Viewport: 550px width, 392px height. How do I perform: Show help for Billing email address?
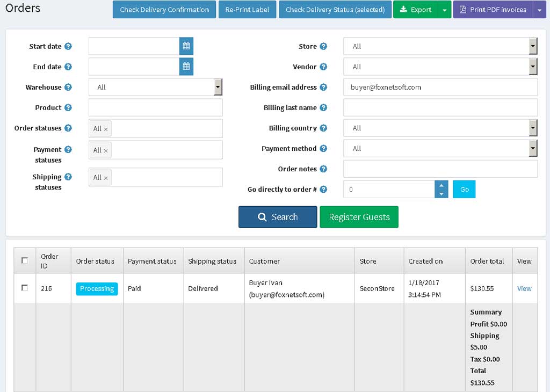point(323,87)
